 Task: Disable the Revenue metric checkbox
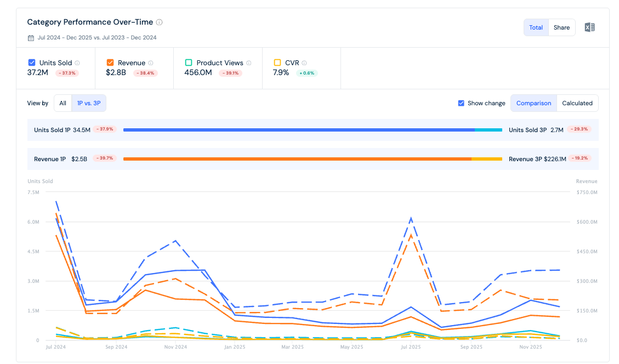[110, 62]
